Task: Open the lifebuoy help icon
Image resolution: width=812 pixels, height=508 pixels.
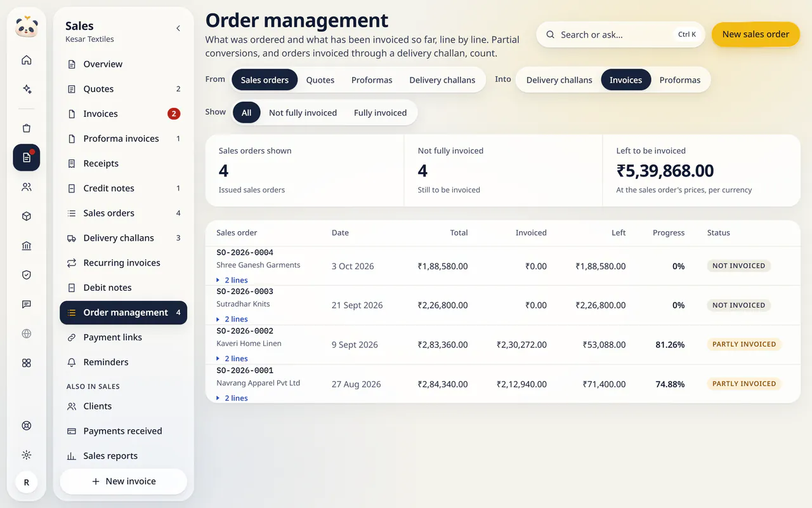Action: (27, 425)
